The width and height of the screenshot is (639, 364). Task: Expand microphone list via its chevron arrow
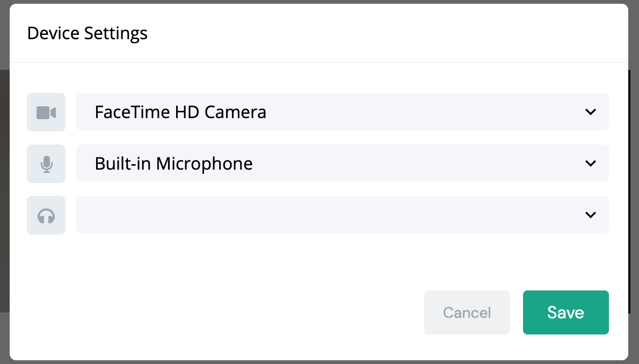pyautogui.click(x=591, y=164)
